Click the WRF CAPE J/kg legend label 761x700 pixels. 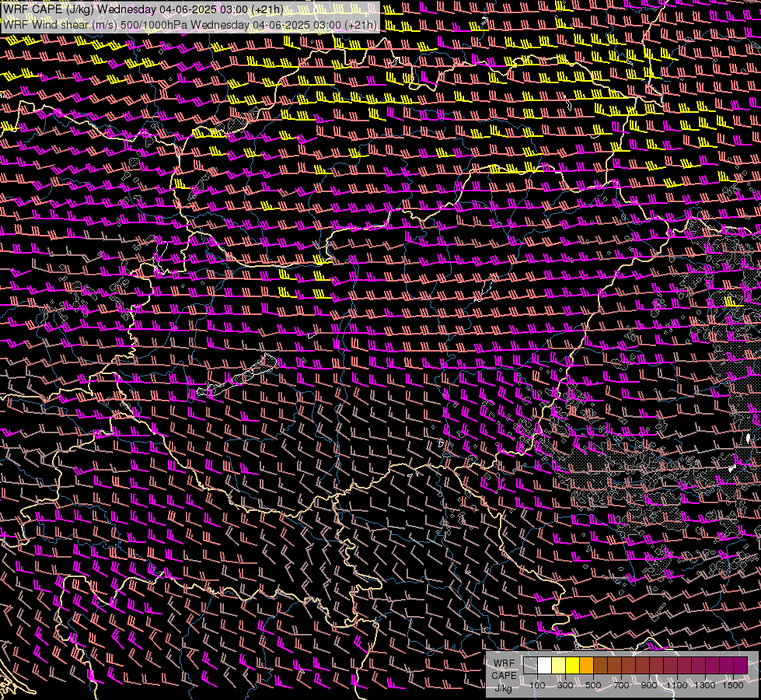(x=504, y=675)
